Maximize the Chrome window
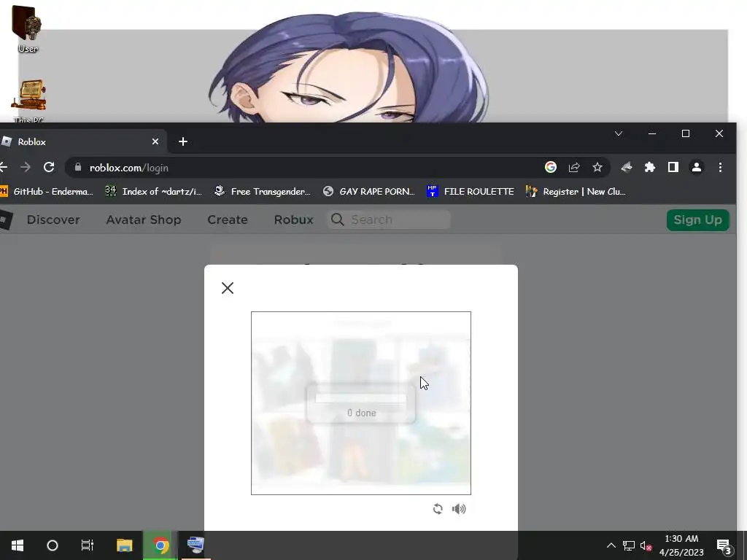The image size is (747, 560). (686, 134)
